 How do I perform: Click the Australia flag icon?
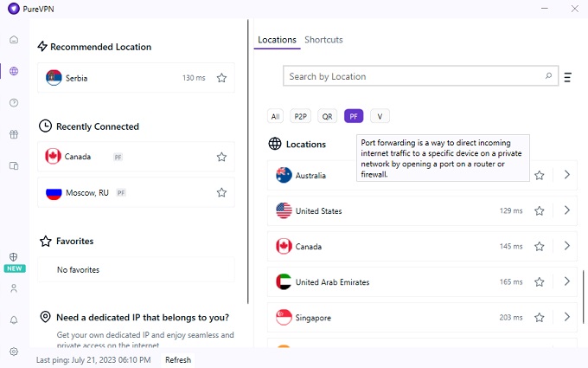click(x=284, y=175)
